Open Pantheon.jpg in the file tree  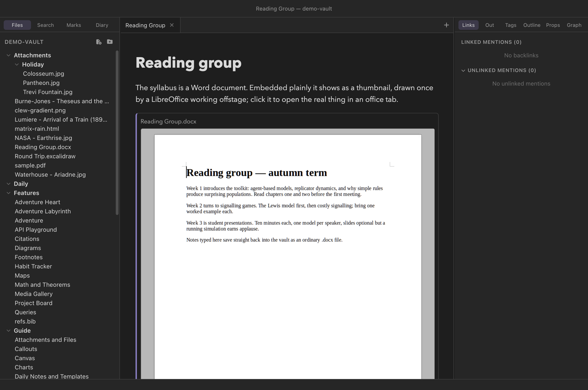click(41, 83)
